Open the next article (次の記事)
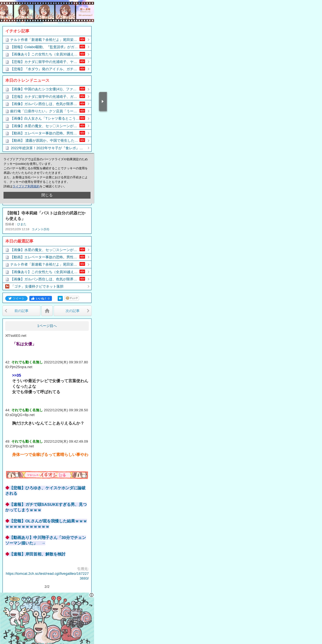 click(x=72, y=311)
